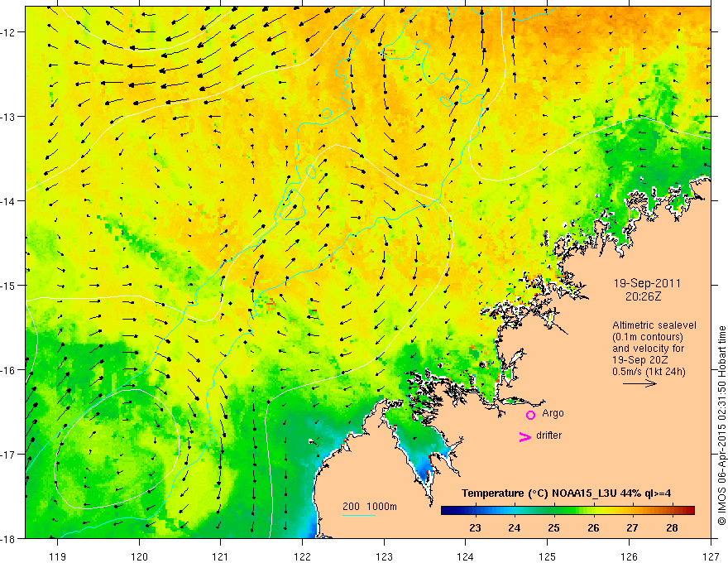Screen dimensions: 728x563
Task: Pick the cyan 24° section of the colorbar
Action: (514, 511)
